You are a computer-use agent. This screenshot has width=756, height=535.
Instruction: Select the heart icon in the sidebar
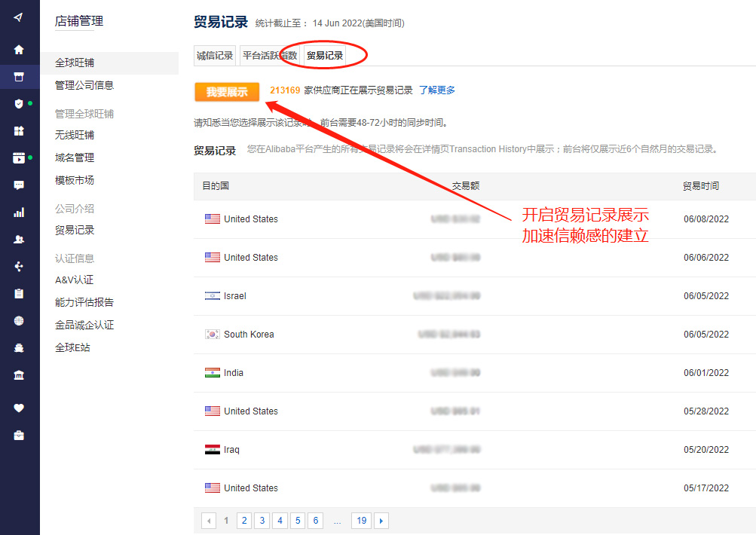(x=20, y=408)
